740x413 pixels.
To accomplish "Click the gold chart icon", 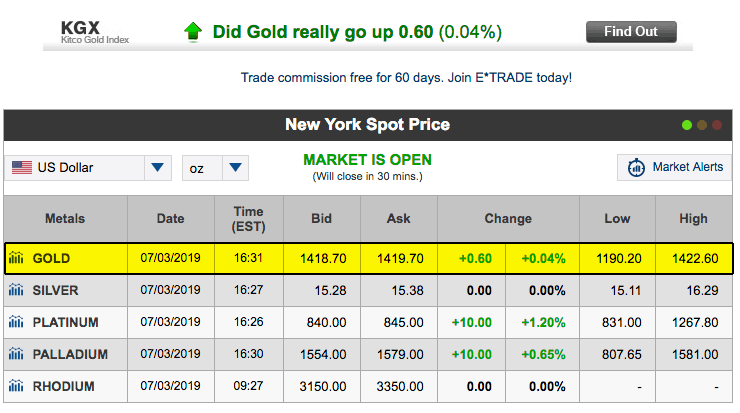I will (x=16, y=259).
